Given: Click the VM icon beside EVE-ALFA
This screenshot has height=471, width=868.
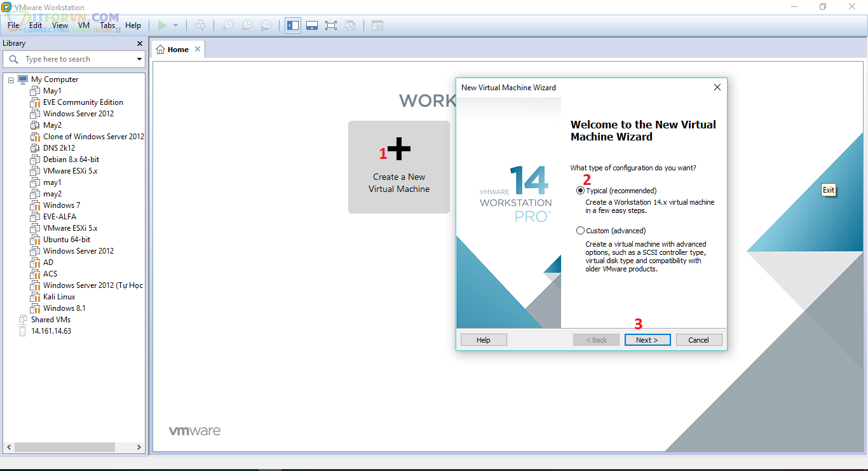Looking at the screenshot, I should coord(36,217).
